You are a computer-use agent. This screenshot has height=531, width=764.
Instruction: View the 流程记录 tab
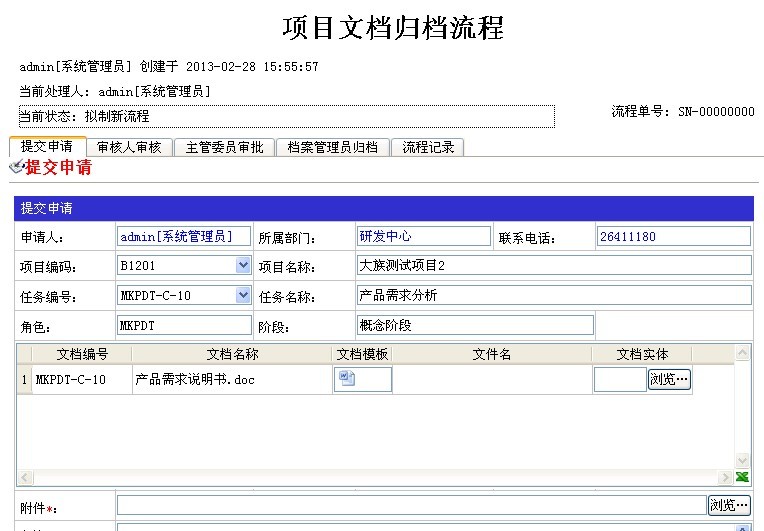coord(428,148)
